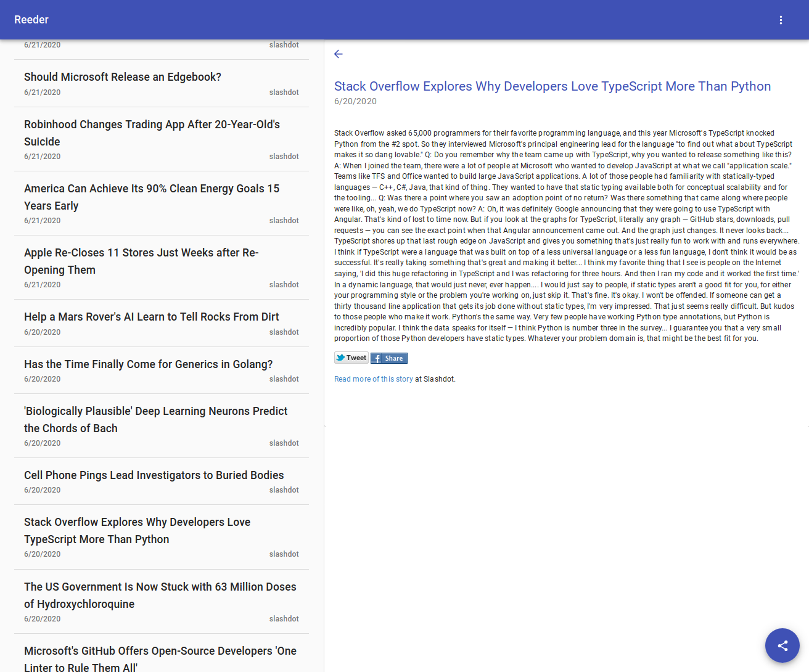The height and width of the screenshot is (672, 809).
Task: Click slashdot source under Edgebook article
Action: (284, 92)
